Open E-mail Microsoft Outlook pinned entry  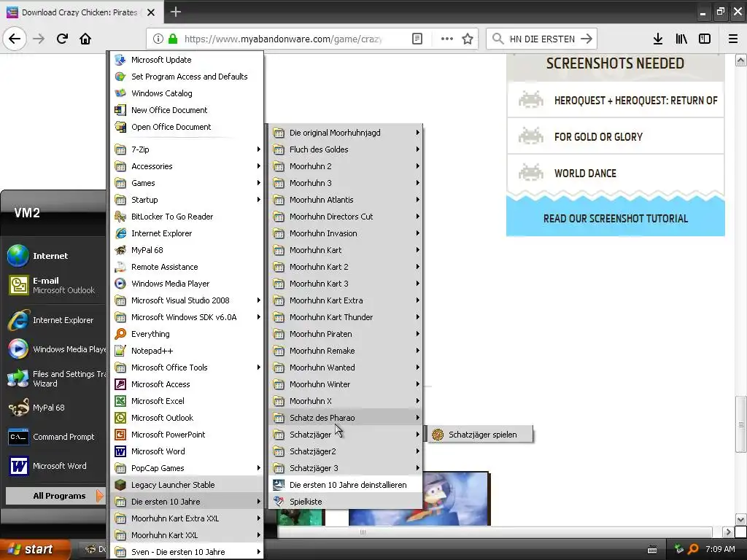coord(55,285)
